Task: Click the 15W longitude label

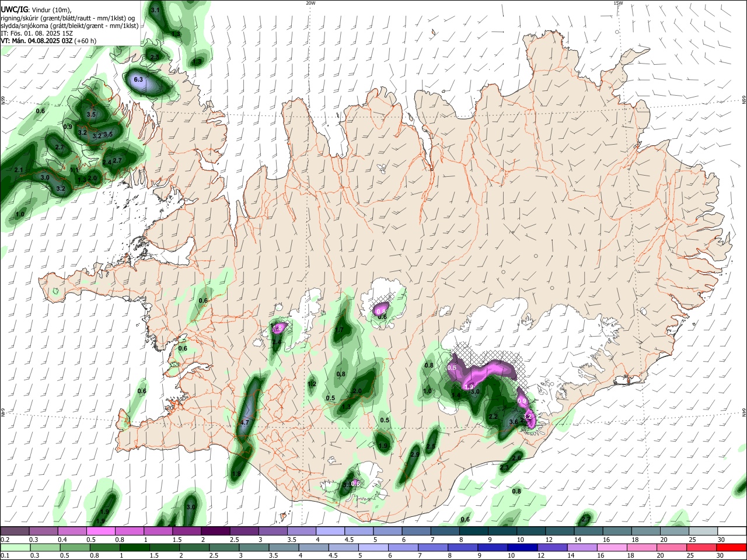Action: [x=618, y=3]
